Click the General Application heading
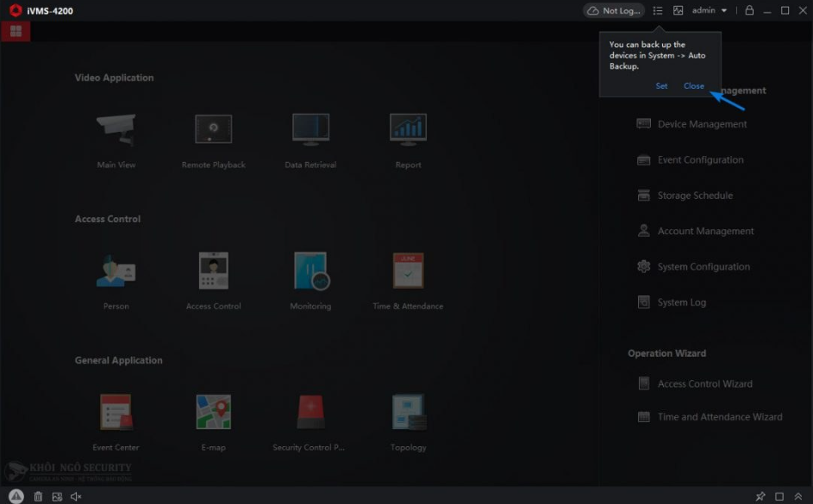 tap(118, 360)
